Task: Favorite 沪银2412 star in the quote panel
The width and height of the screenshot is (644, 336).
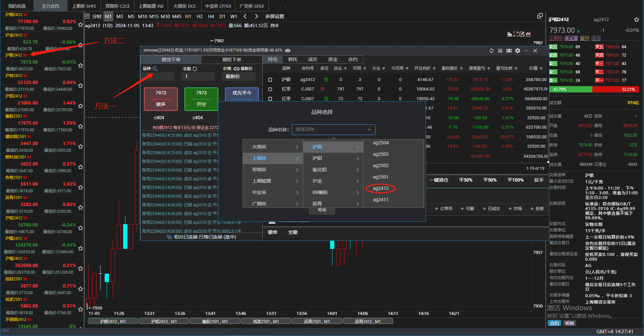Action: click(x=636, y=19)
